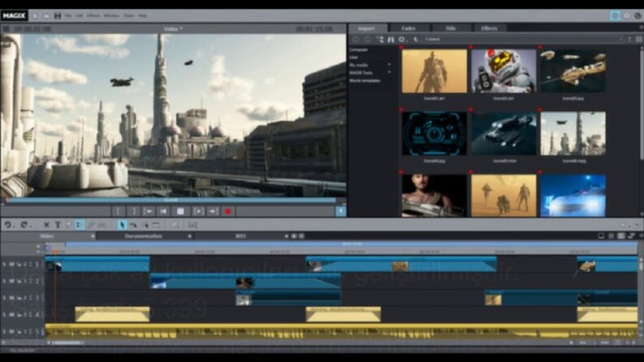
Task: Jump to range end button
Action: (213, 211)
